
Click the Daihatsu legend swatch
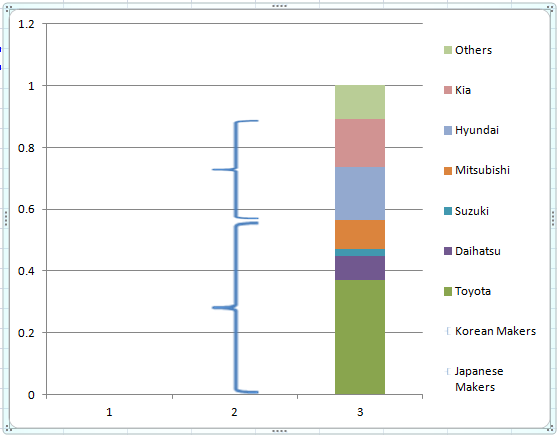448,251
